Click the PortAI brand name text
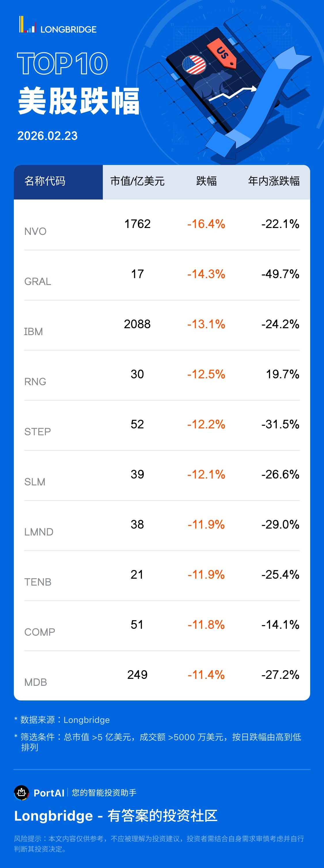The image size is (324, 868). pyautogui.click(x=49, y=793)
